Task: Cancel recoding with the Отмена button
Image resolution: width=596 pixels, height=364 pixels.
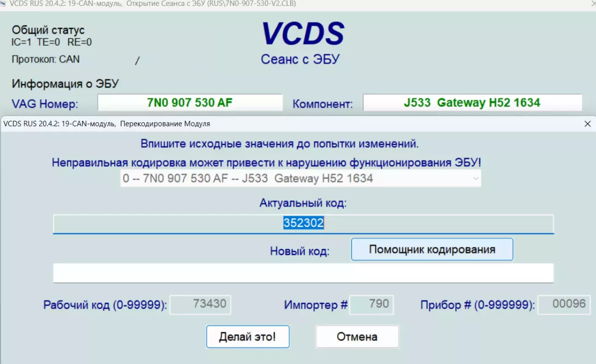Action: [357, 337]
